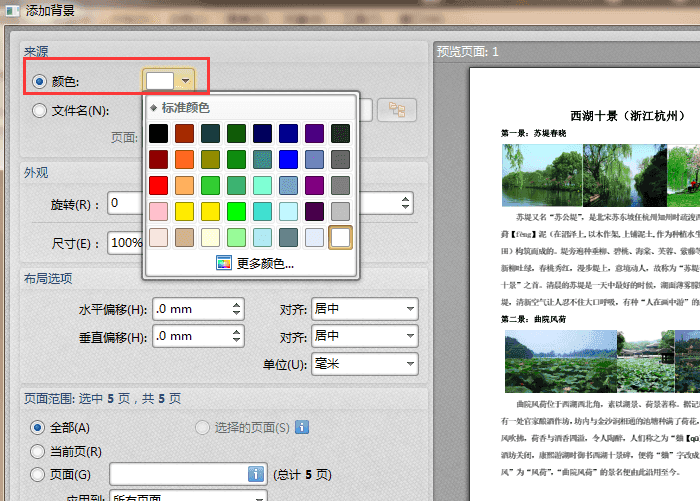This screenshot has height=501, width=700.
Task: Click the 垂直偏移 .0 mm field
Action: tap(198, 336)
